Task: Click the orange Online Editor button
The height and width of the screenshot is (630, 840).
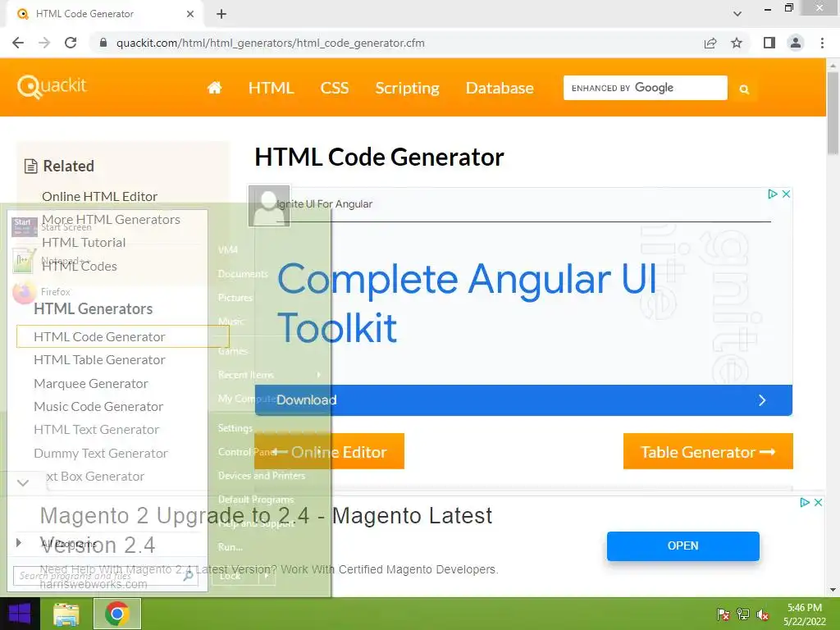Action: 329,452
